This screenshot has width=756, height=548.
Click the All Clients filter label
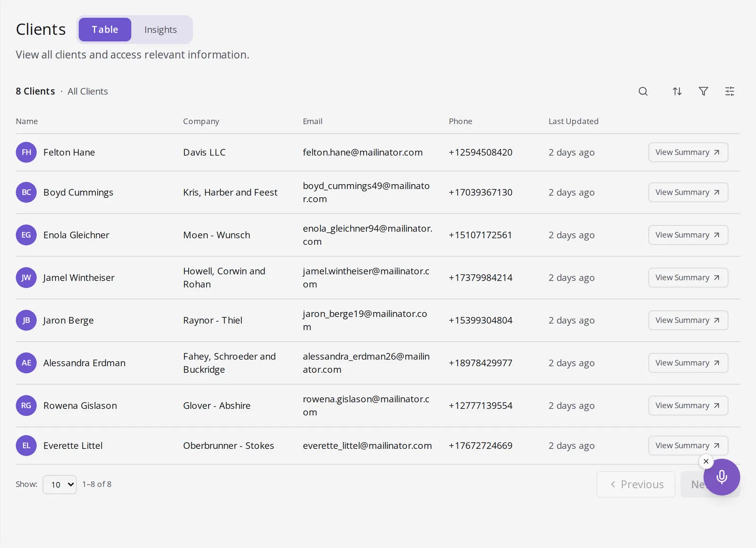tap(88, 91)
